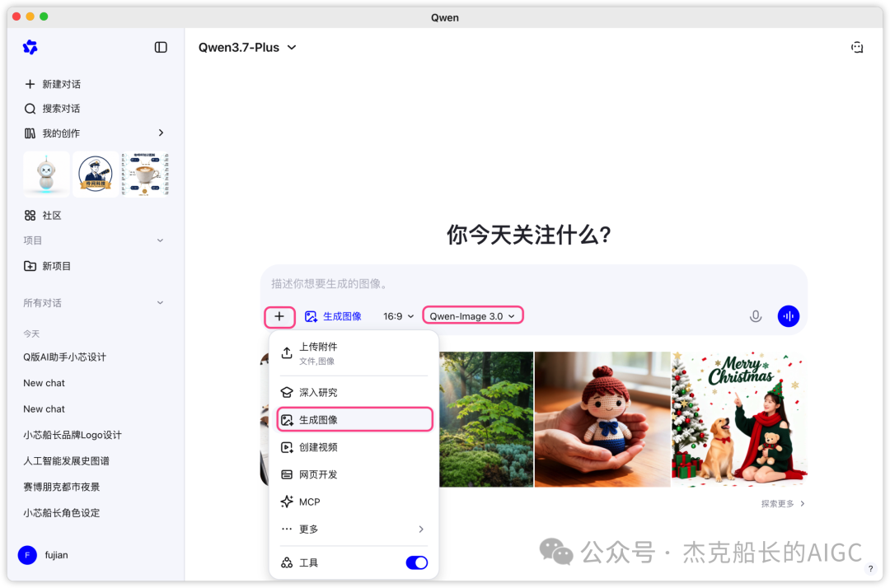Collapse the sidebar panel icon

click(x=161, y=47)
